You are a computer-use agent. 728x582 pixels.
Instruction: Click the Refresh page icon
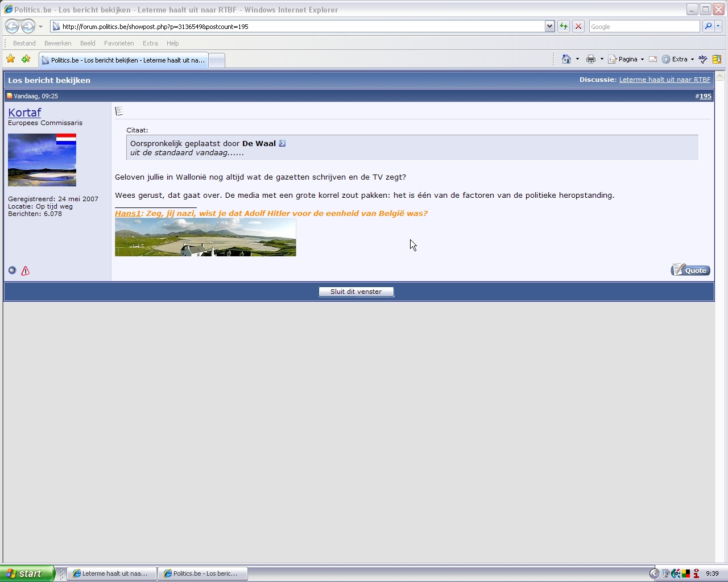click(563, 26)
